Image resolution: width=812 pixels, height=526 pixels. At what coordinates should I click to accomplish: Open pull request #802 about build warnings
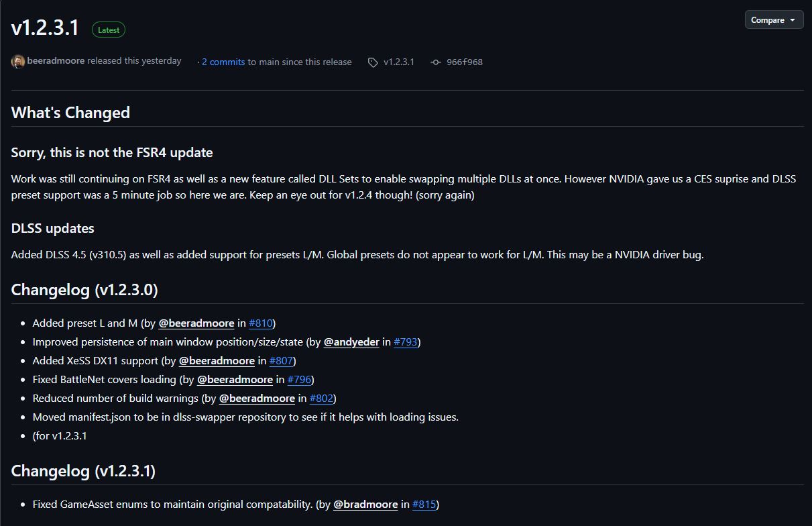pos(323,398)
